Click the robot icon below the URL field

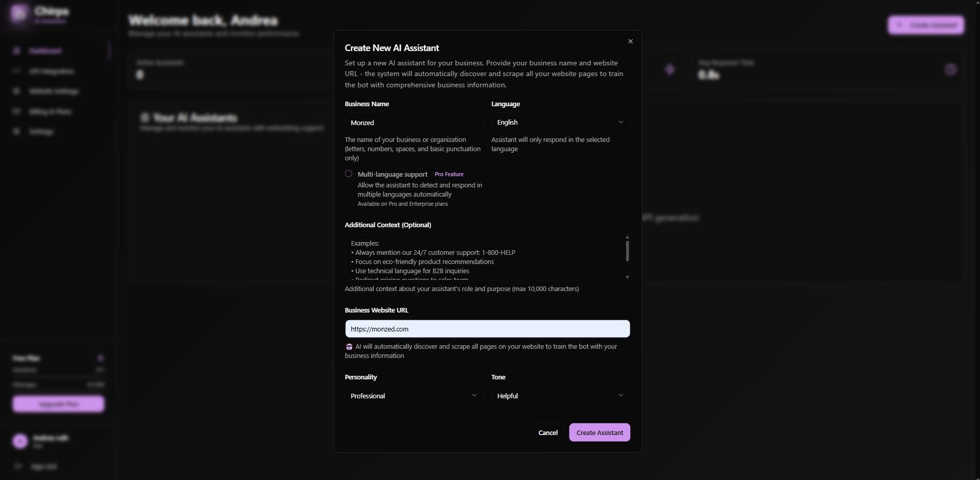(x=349, y=347)
